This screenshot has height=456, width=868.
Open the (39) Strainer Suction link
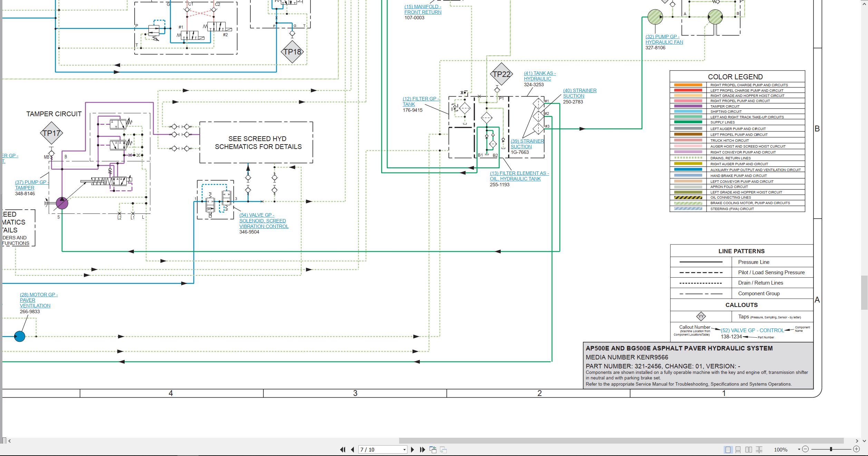pyautogui.click(x=527, y=144)
